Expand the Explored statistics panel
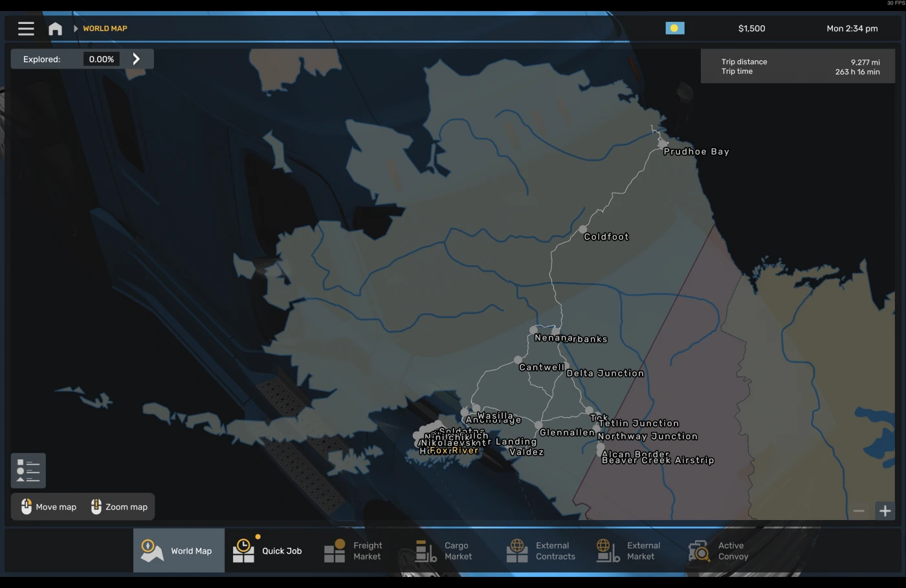This screenshot has height=588, width=906. pyautogui.click(x=137, y=58)
